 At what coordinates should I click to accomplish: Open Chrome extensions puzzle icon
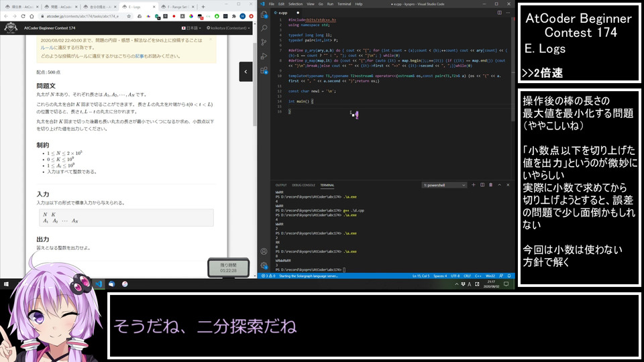click(x=233, y=16)
